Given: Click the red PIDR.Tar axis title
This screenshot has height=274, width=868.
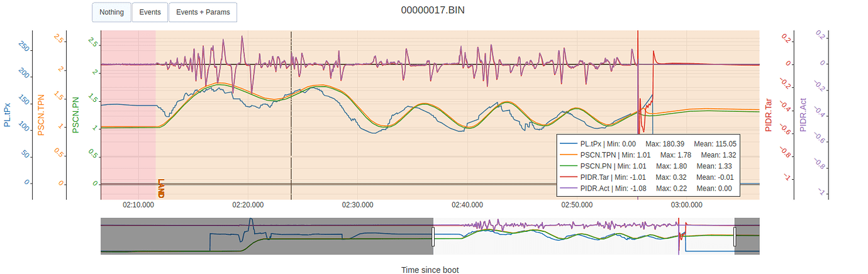Looking at the screenshot, I should (769, 114).
